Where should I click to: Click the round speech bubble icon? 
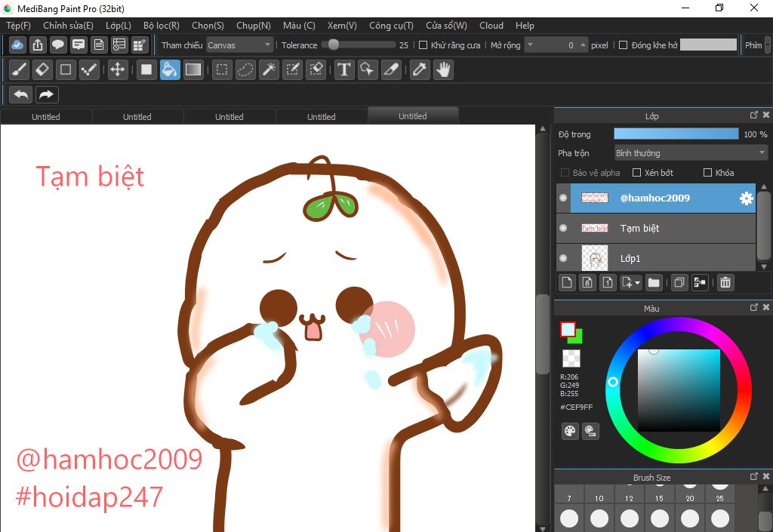(58, 45)
